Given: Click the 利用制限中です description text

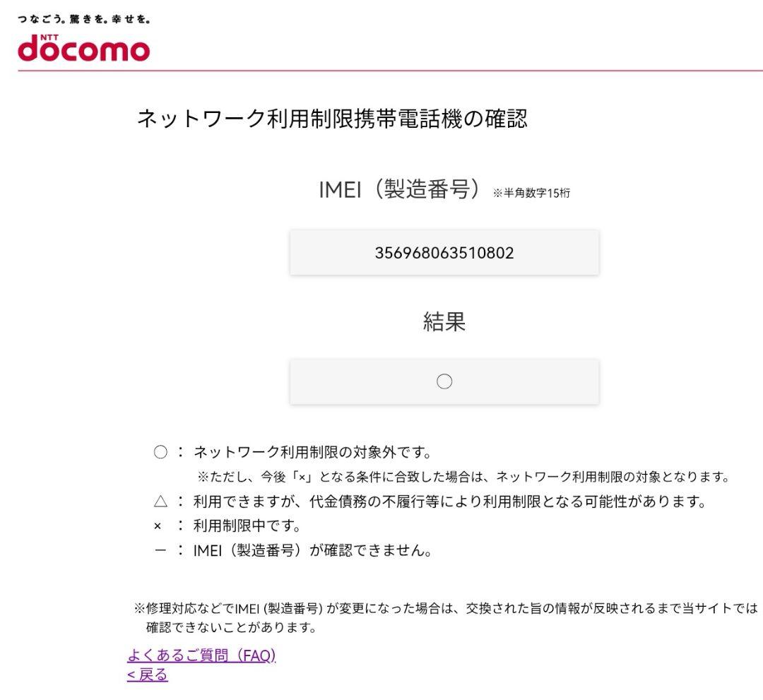Looking at the screenshot, I should click(x=247, y=526).
